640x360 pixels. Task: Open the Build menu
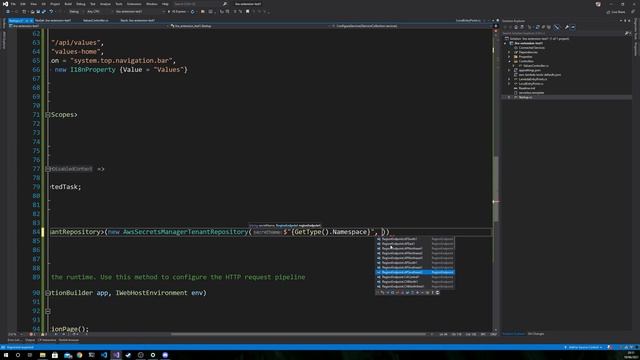[68, 4]
